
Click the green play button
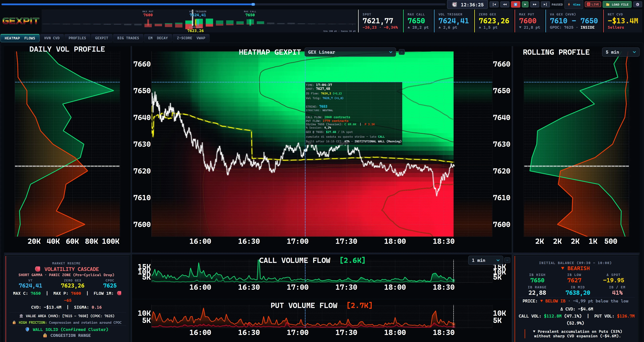(x=525, y=5)
